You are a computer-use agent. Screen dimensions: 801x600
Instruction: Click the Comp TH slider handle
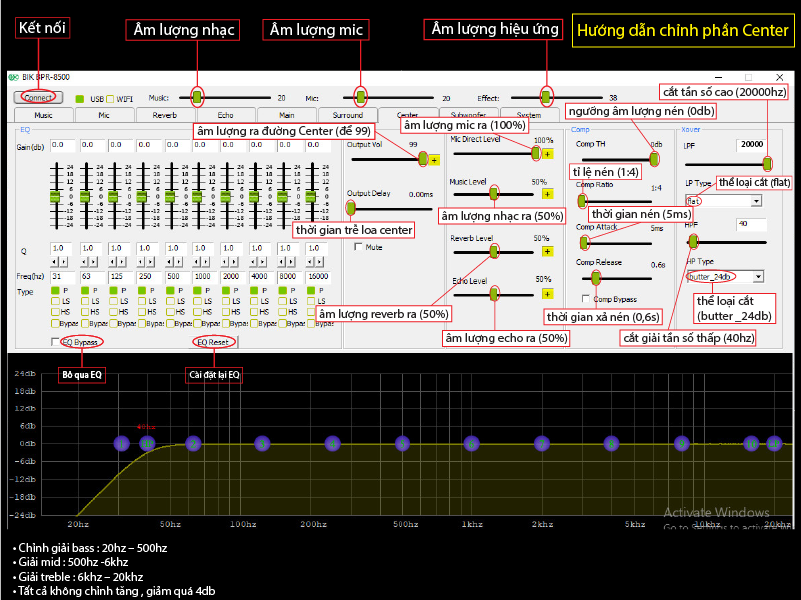coord(654,159)
